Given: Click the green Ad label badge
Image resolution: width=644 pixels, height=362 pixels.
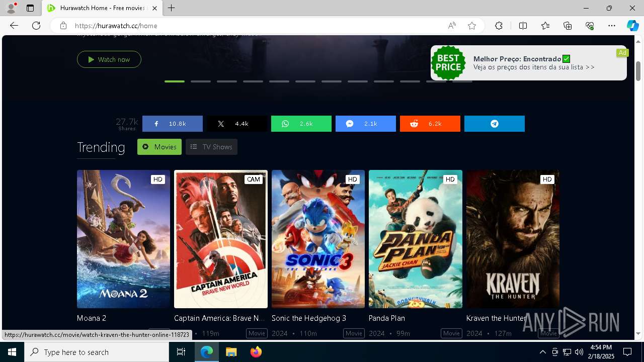Looking at the screenshot, I should [622, 53].
